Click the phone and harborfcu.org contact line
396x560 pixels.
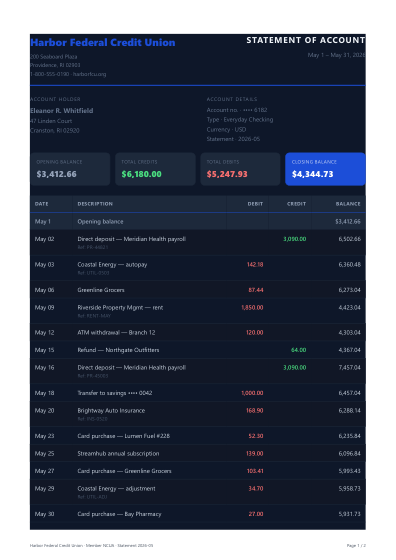(x=68, y=74)
